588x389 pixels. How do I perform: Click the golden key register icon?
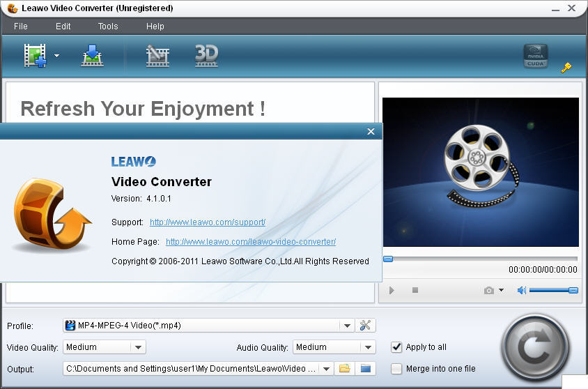[566, 68]
